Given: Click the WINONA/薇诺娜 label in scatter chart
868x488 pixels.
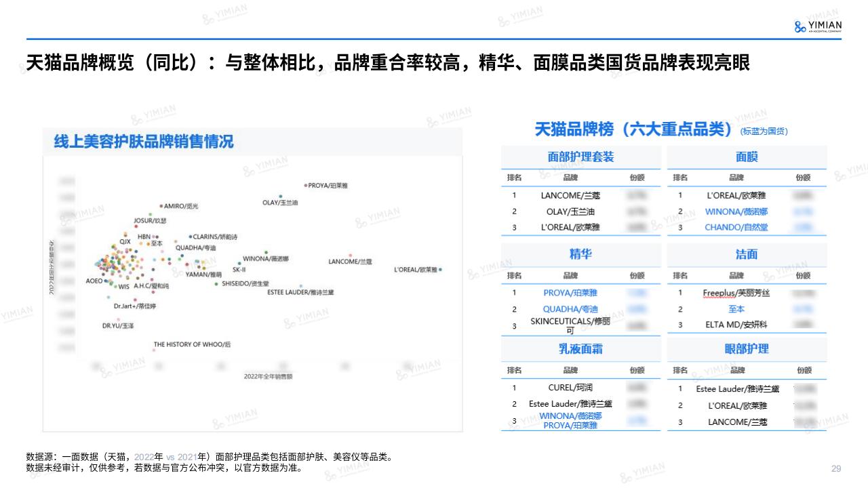Looking at the screenshot, I should [267, 259].
